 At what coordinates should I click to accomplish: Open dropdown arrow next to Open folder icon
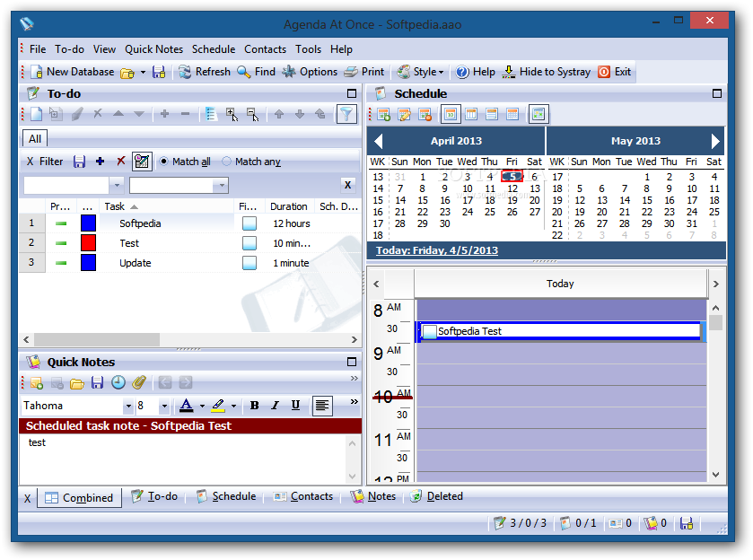click(143, 73)
